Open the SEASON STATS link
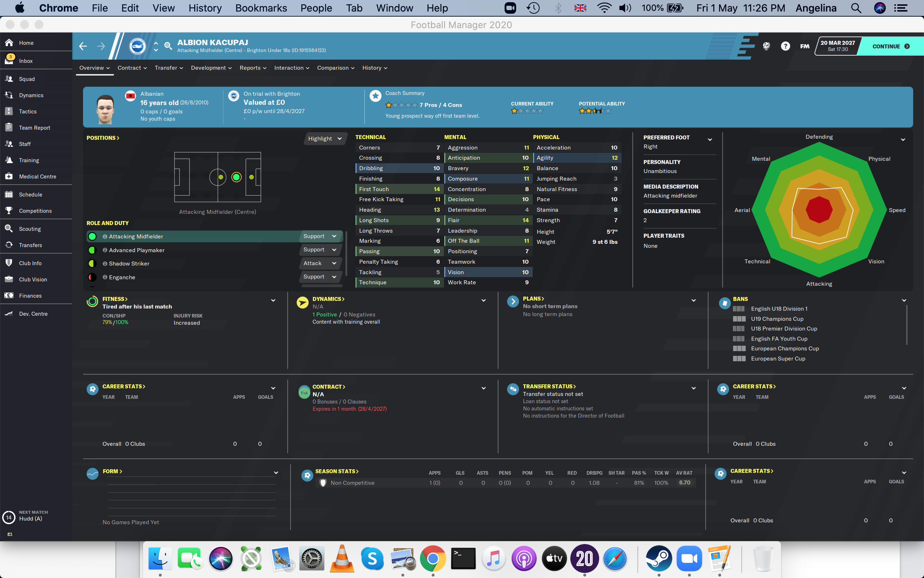Viewport: 924px width, 578px height. 337,471
